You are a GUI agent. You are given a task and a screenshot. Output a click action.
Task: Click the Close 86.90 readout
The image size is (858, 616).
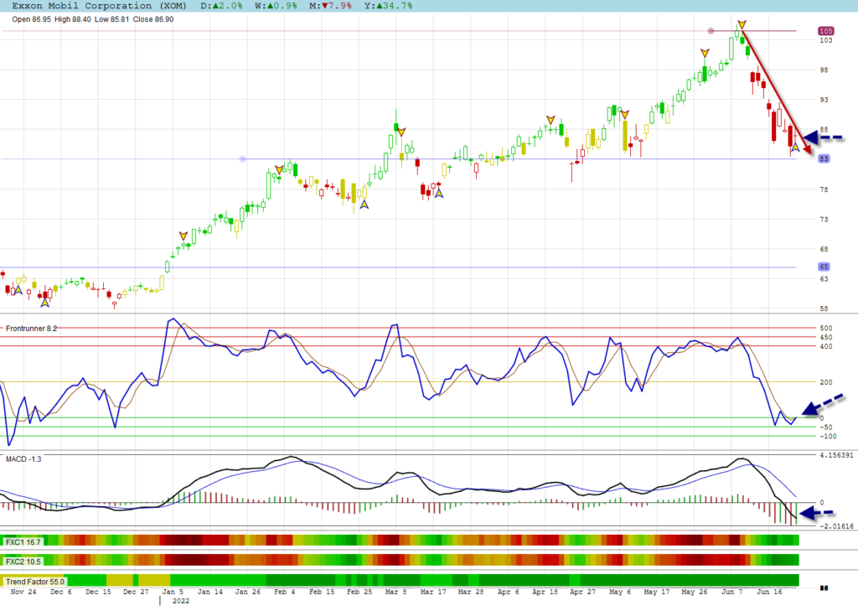pyautogui.click(x=153, y=19)
